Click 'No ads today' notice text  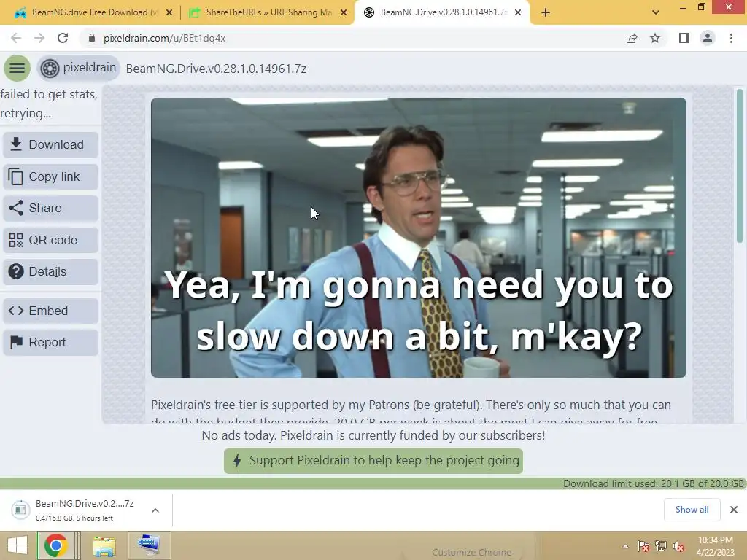[x=373, y=435]
